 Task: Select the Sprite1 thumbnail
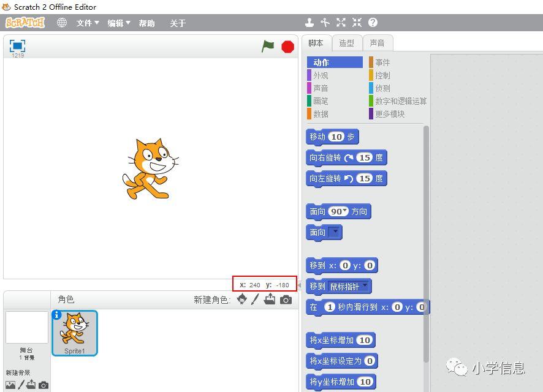pos(75,333)
